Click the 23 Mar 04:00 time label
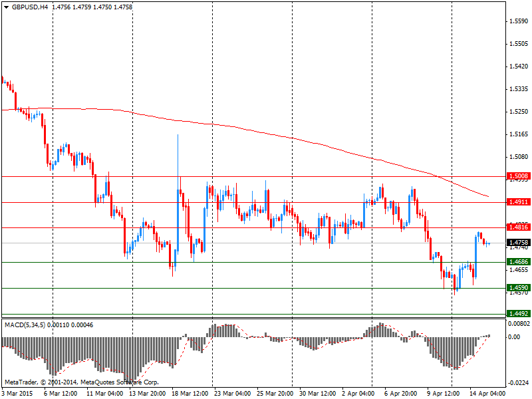Screen dimensions: 532x399 coord(232,394)
